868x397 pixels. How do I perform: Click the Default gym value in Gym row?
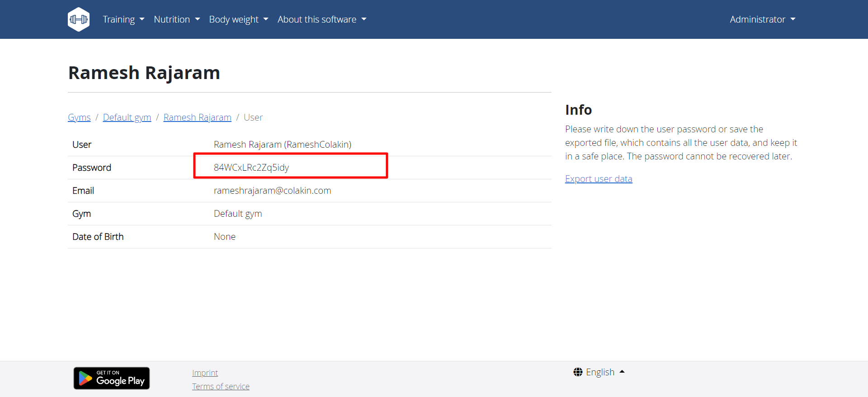tap(238, 214)
